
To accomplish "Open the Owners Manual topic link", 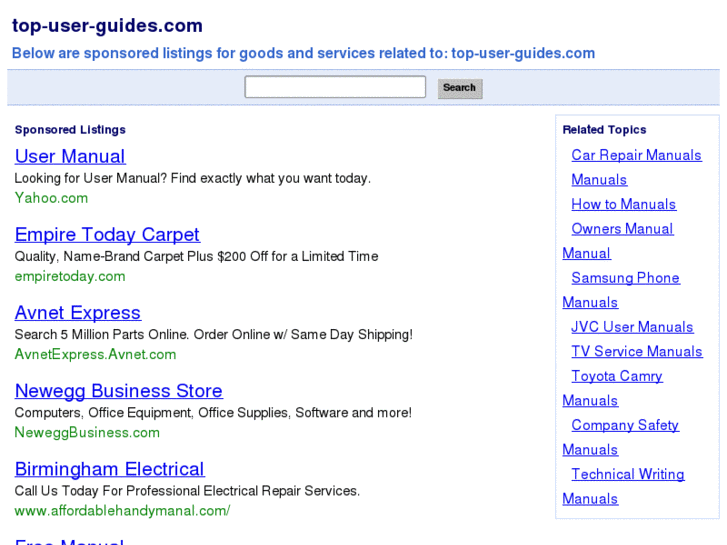I will tap(622, 229).
